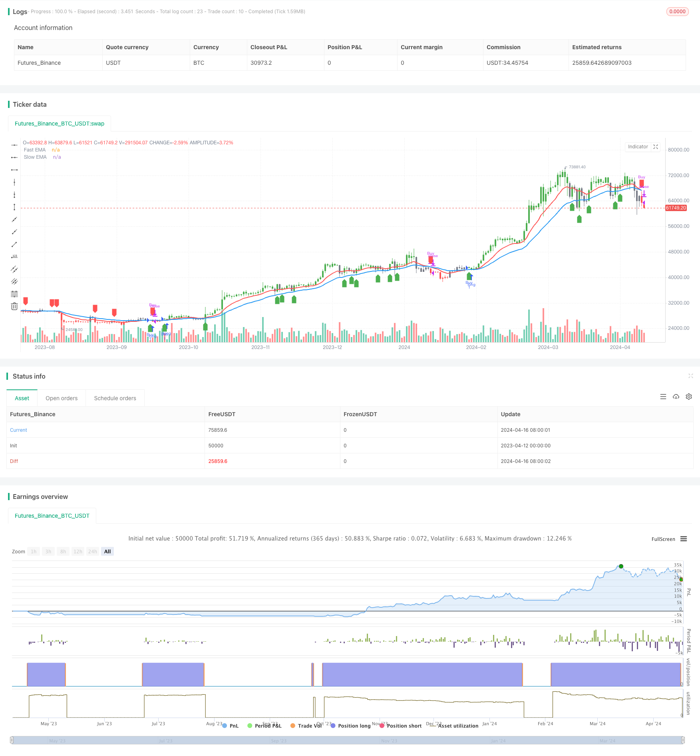Click the cloud download icon in Status info

tap(676, 397)
